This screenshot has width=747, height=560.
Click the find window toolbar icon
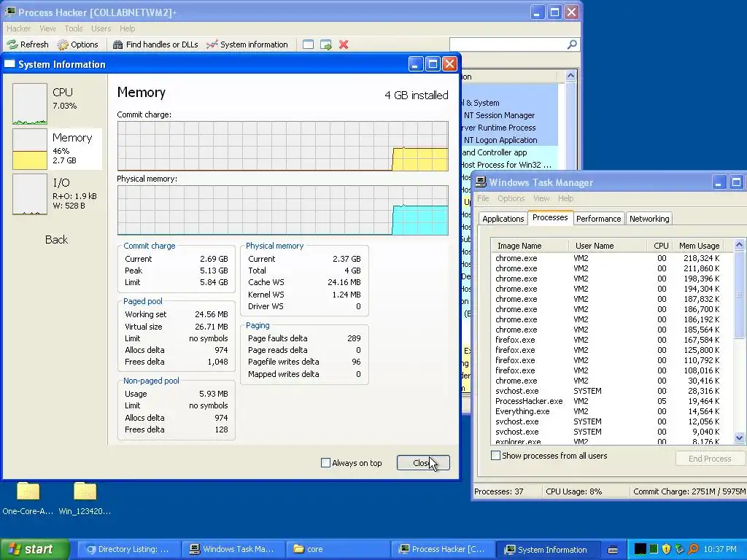pos(309,44)
